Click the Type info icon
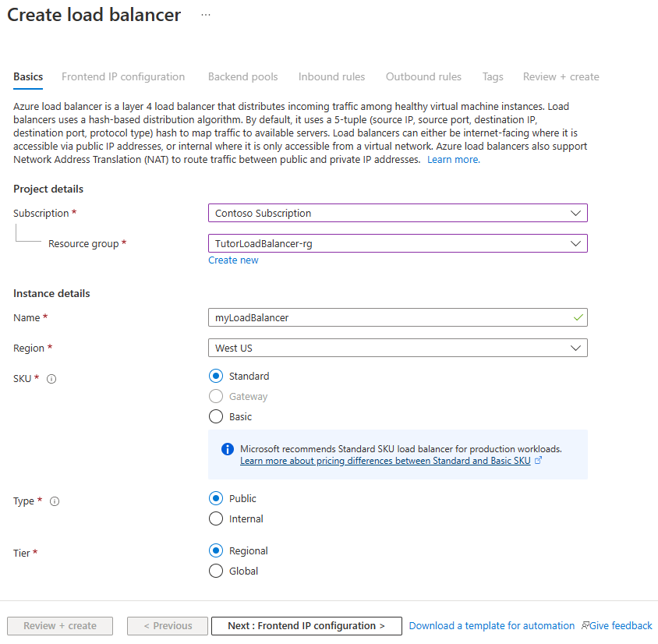 click(x=55, y=501)
